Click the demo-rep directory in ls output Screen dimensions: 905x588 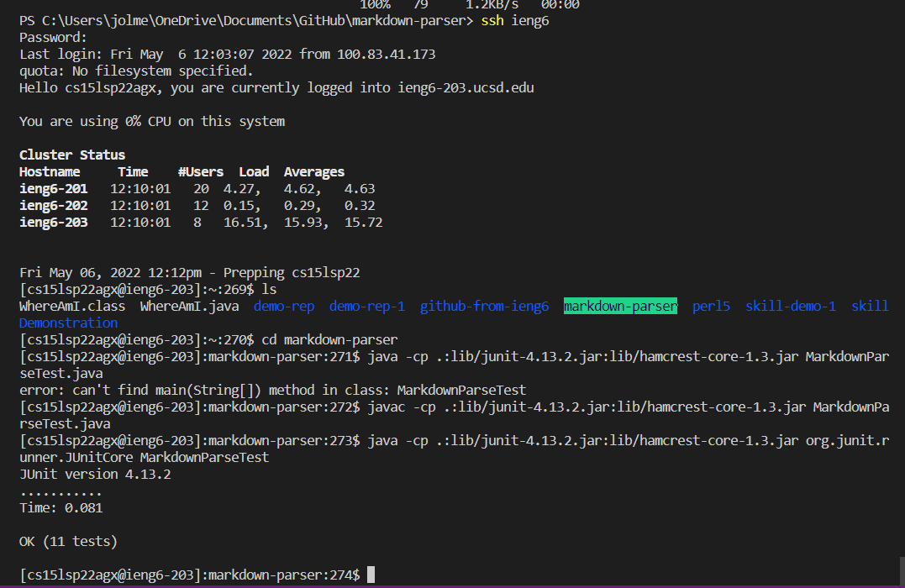point(284,307)
